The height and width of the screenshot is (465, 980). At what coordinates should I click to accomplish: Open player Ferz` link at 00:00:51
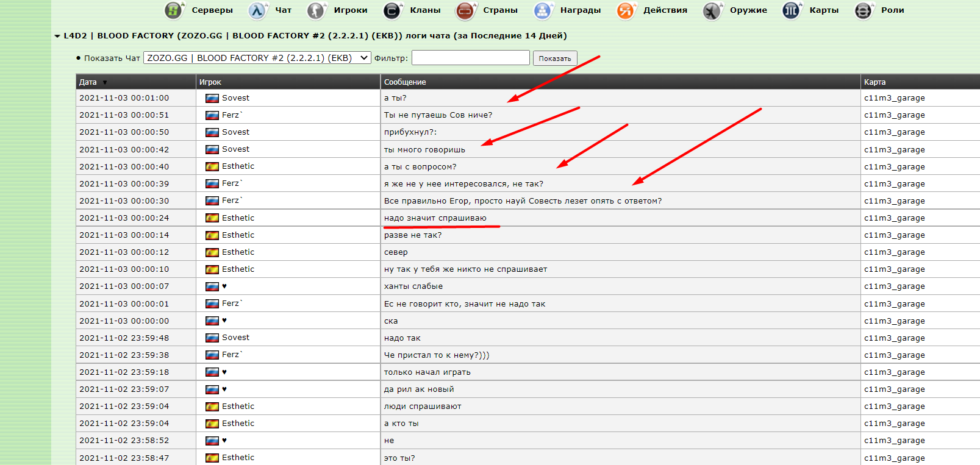pos(232,115)
